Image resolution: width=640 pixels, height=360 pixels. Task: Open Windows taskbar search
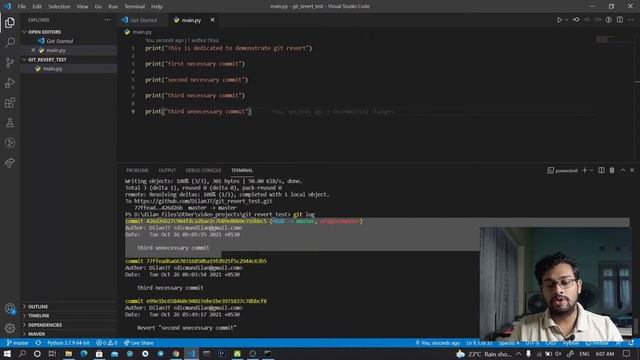coord(22,353)
